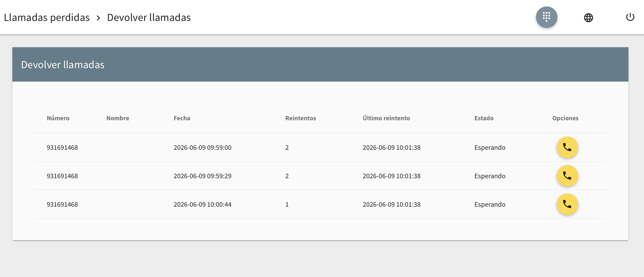This screenshot has width=644, height=277.
Task: Click the Nombre column header
Action: click(x=118, y=118)
